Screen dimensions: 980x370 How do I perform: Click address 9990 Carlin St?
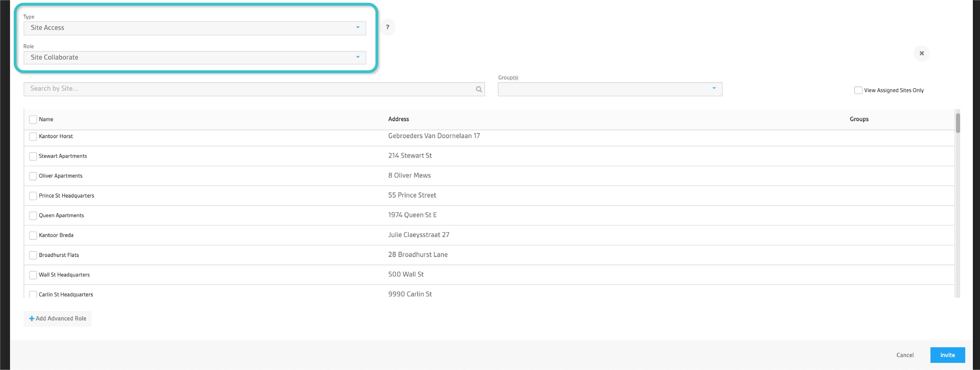pos(410,294)
